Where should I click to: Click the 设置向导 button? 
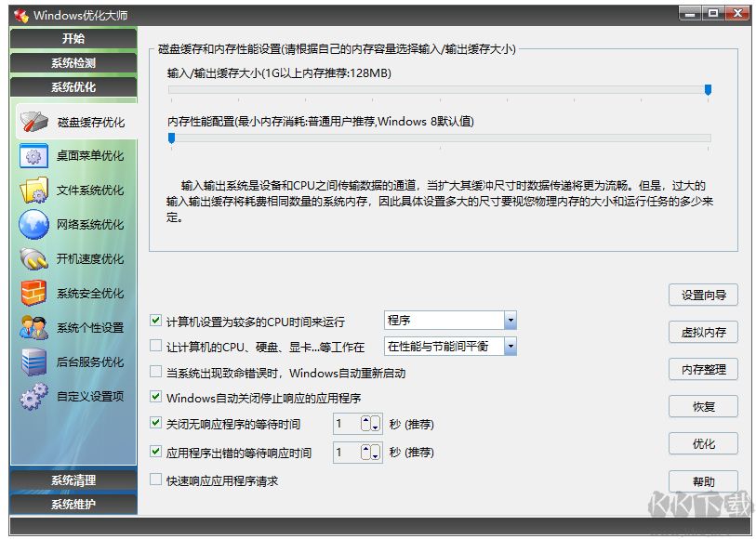click(x=703, y=296)
